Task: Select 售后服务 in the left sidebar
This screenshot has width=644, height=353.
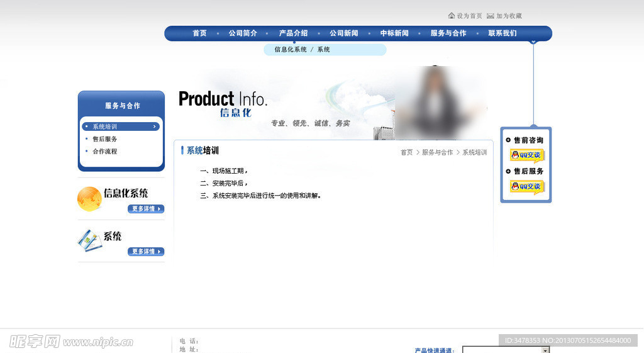Action: pos(105,139)
